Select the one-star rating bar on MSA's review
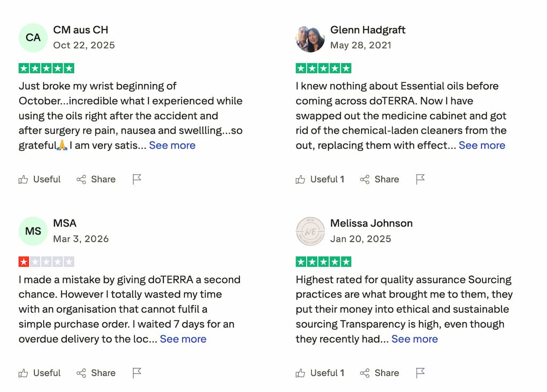Viewport: 547px width, 392px height. [x=46, y=262]
